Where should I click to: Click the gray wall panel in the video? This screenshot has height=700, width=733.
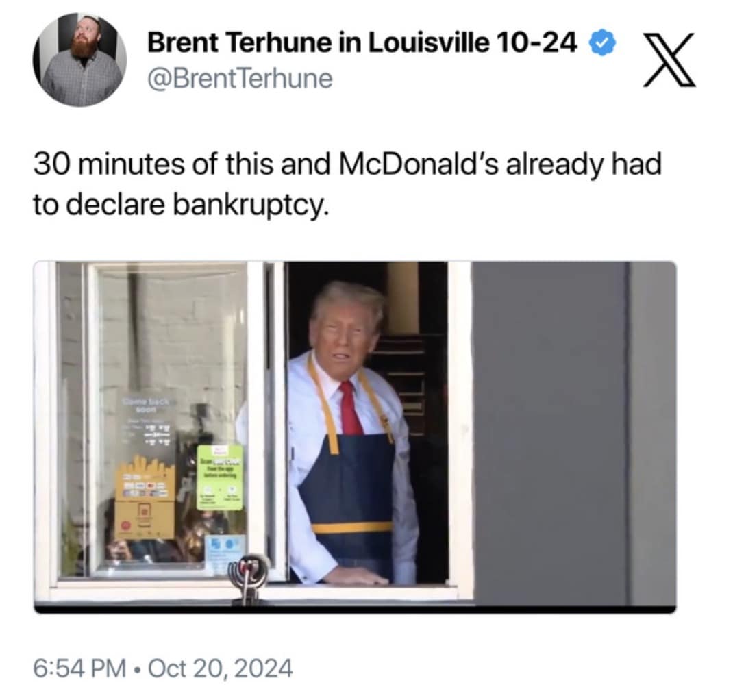[573, 434]
